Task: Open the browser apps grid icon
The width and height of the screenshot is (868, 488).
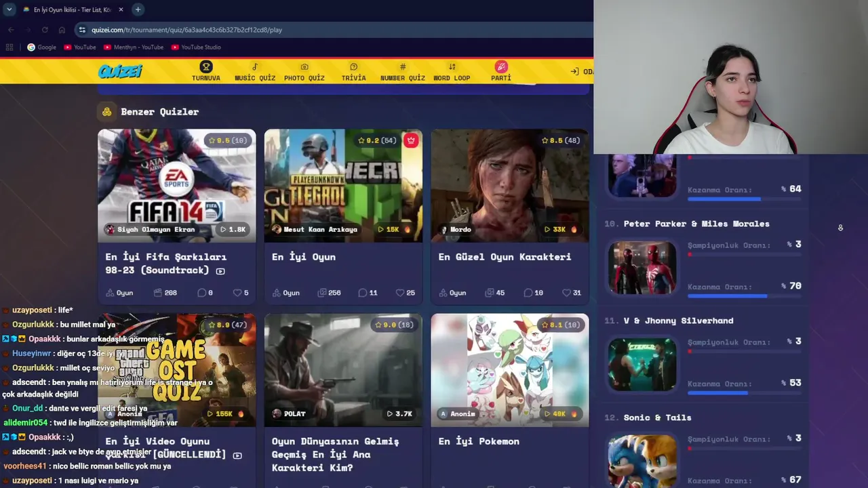Action: pos(9,47)
